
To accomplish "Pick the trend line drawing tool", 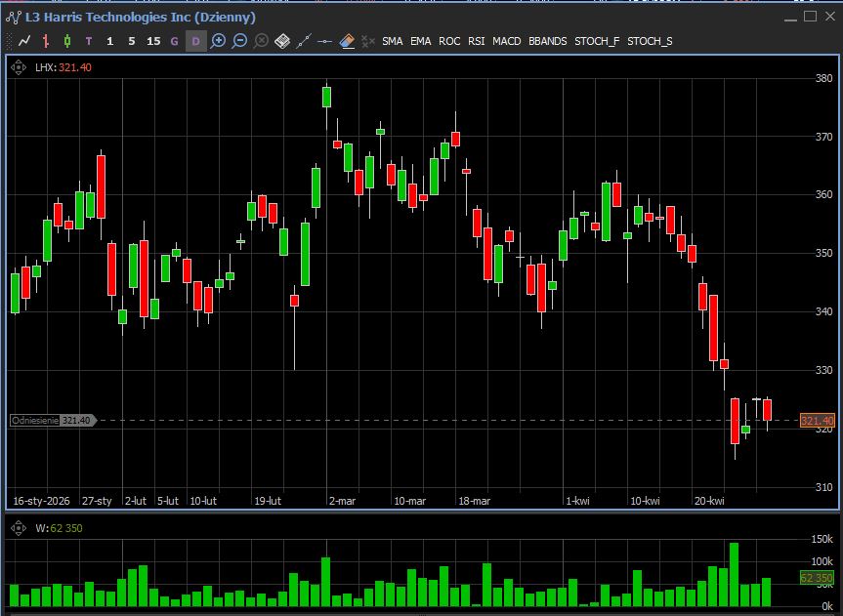I will coord(304,41).
